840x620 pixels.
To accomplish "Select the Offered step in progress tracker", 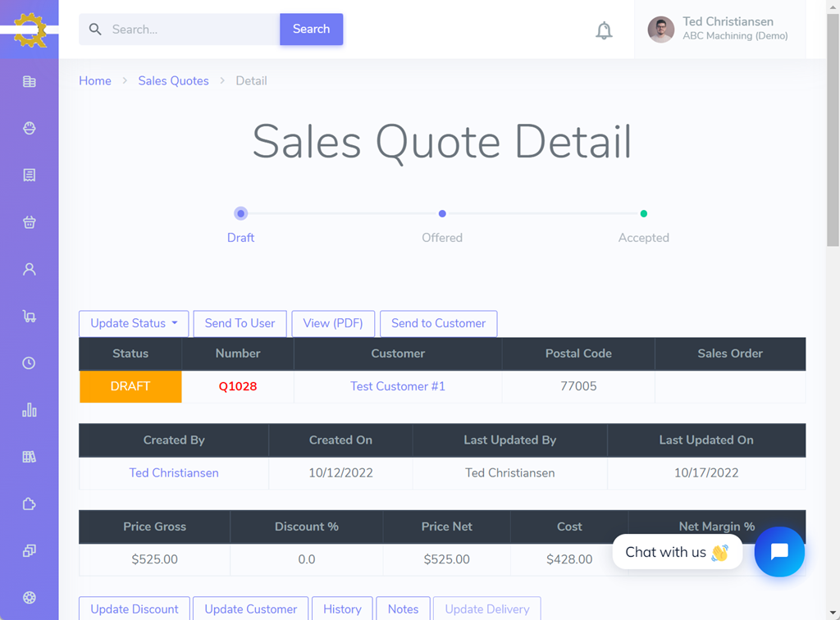I will click(442, 214).
